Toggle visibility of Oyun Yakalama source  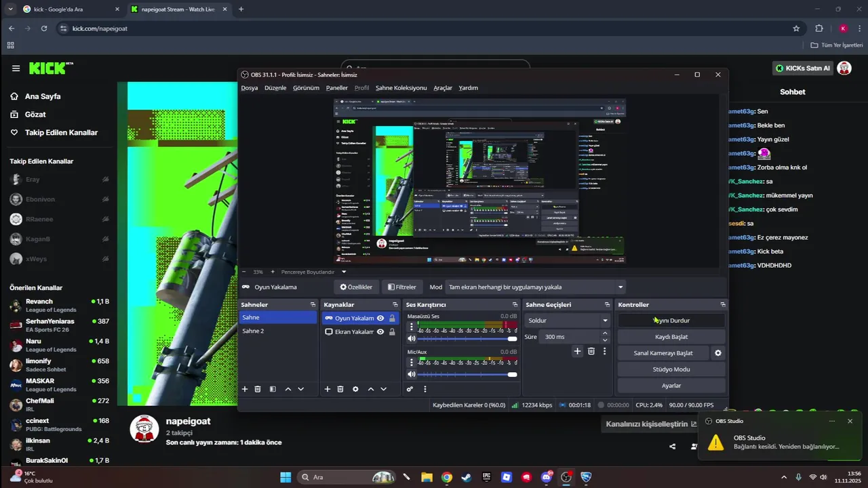380,318
